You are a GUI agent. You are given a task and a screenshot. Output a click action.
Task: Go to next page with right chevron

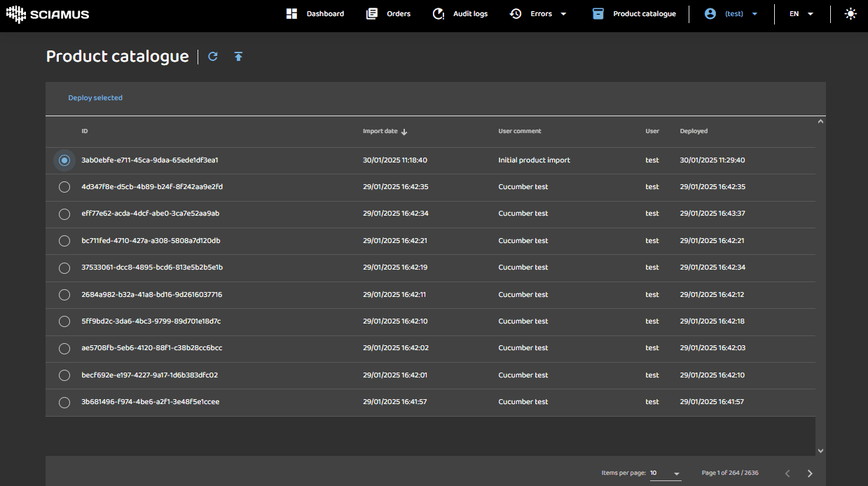[810, 473]
